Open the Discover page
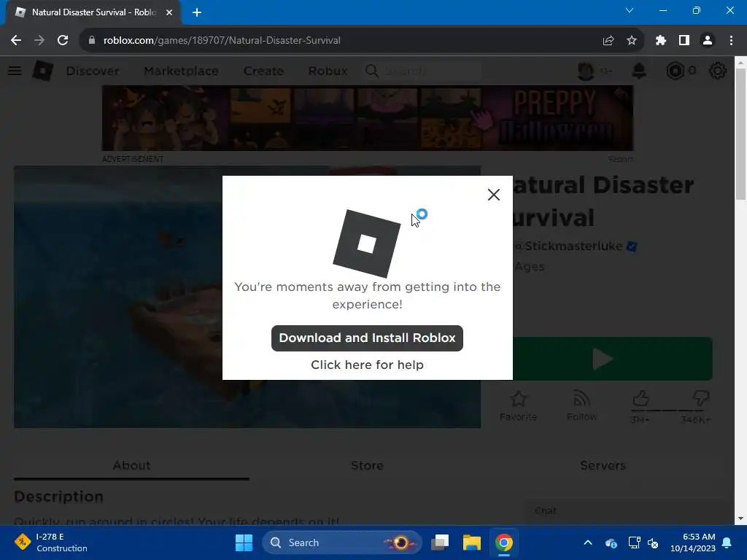The height and width of the screenshot is (560, 747). (x=93, y=71)
